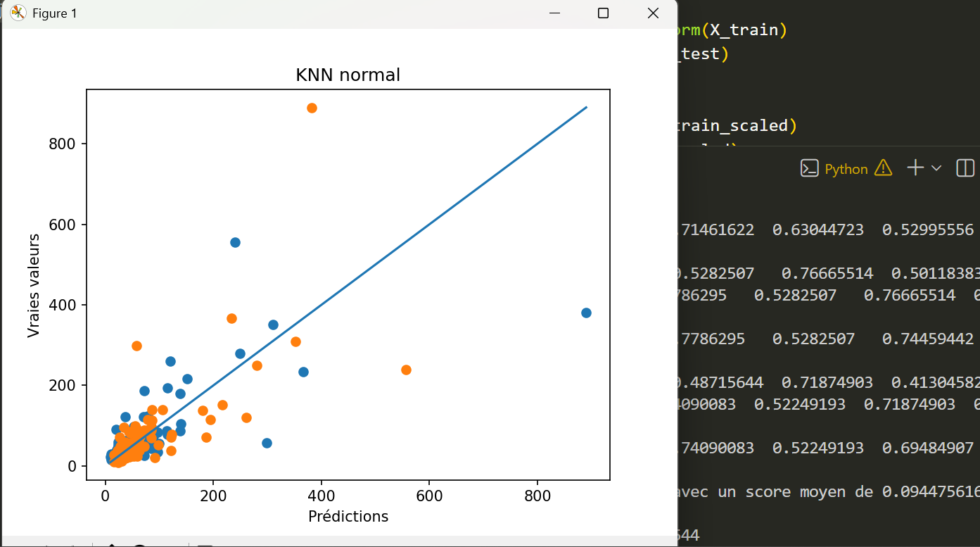The image size is (980, 547).
Task: Click the "Vraies valeurs" y-axis label
Action: 34,284
